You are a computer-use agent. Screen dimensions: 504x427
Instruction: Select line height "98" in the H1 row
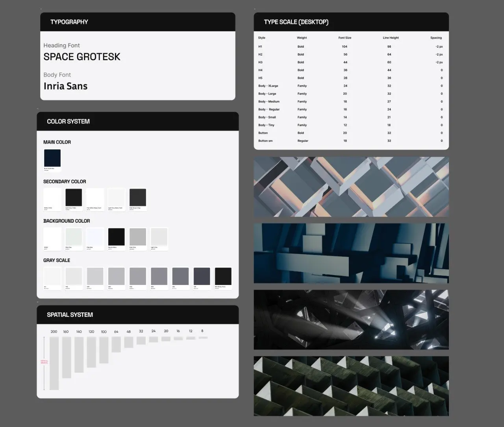click(389, 46)
